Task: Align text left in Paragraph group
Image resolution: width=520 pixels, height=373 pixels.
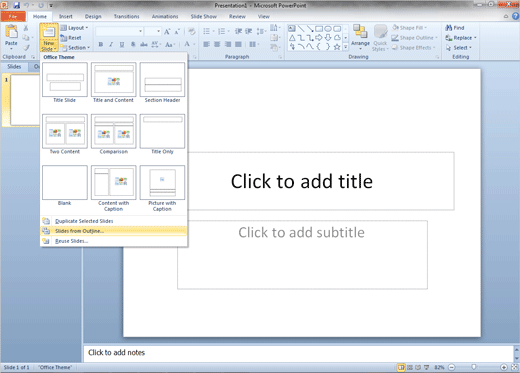Action: pyautogui.click(x=207, y=44)
